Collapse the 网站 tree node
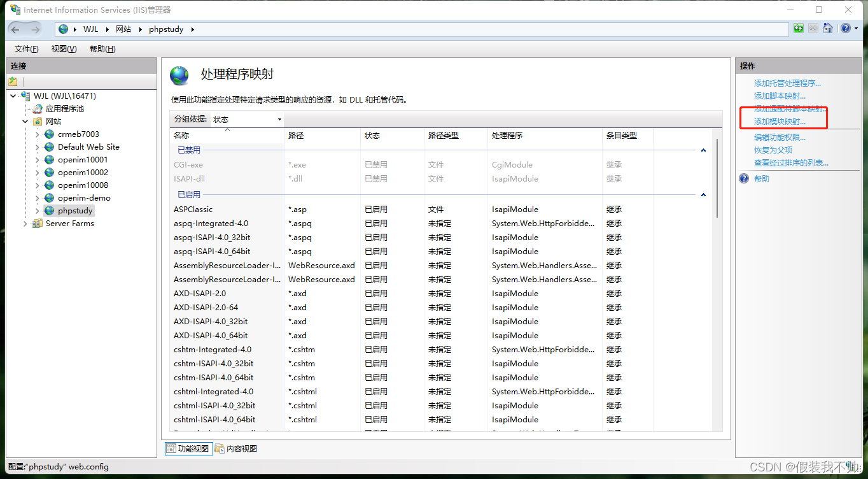868x479 pixels. [x=25, y=121]
